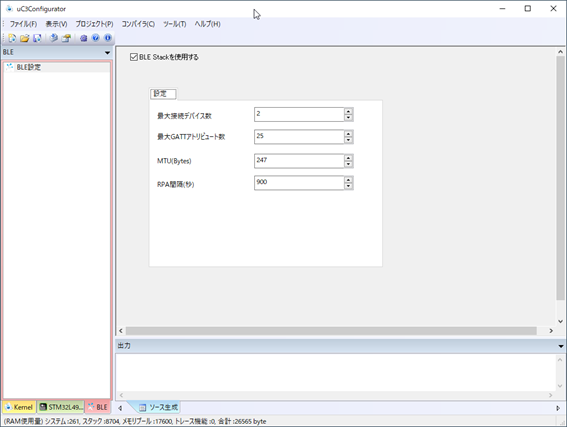567x427 pixels.
Task: Click the maximum GATT attributes input field
Action: (x=299, y=137)
